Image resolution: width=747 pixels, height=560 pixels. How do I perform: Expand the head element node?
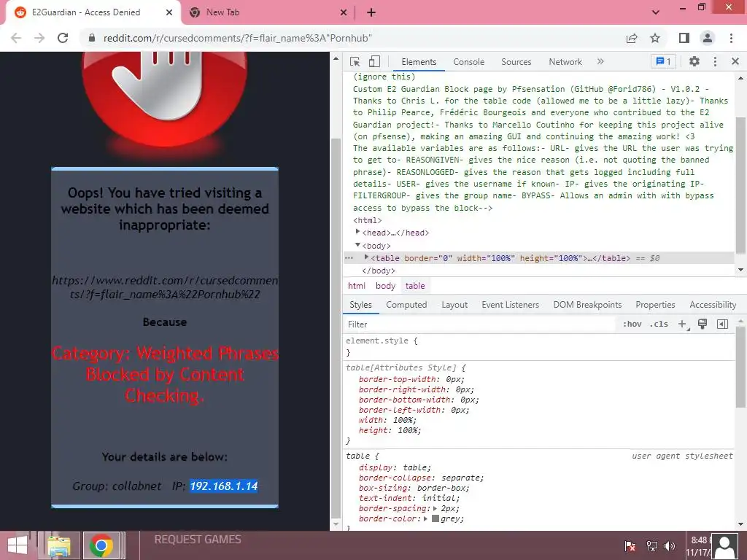357,232
